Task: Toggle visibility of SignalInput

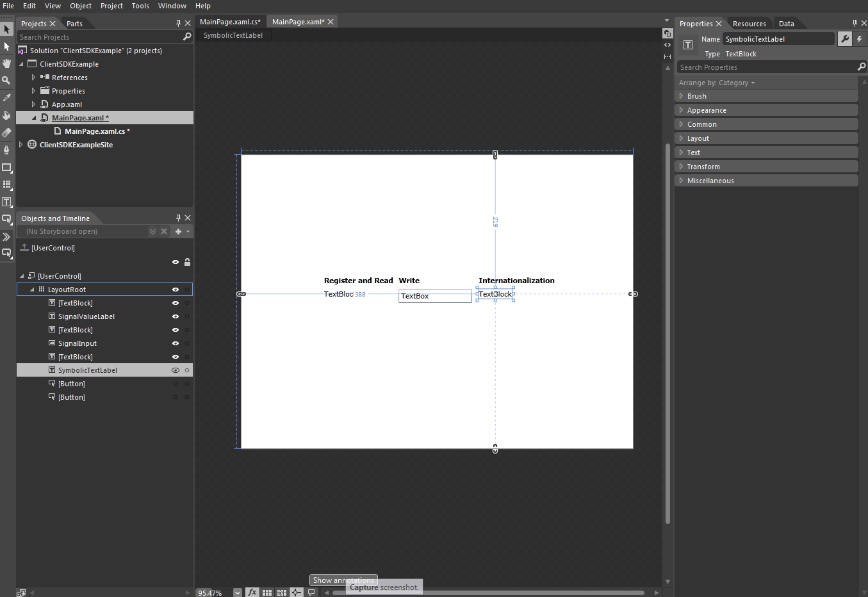Action: pyautogui.click(x=176, y=343)
